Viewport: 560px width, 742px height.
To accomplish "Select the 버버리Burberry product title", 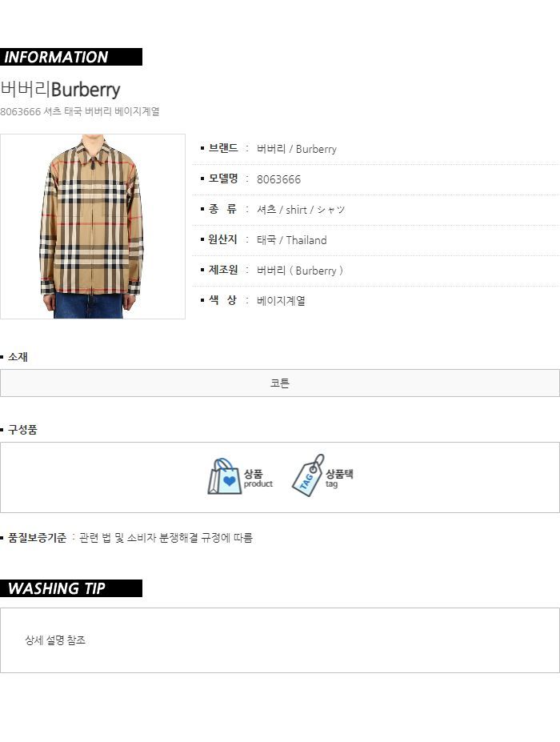I will click(x=60, y=90).
